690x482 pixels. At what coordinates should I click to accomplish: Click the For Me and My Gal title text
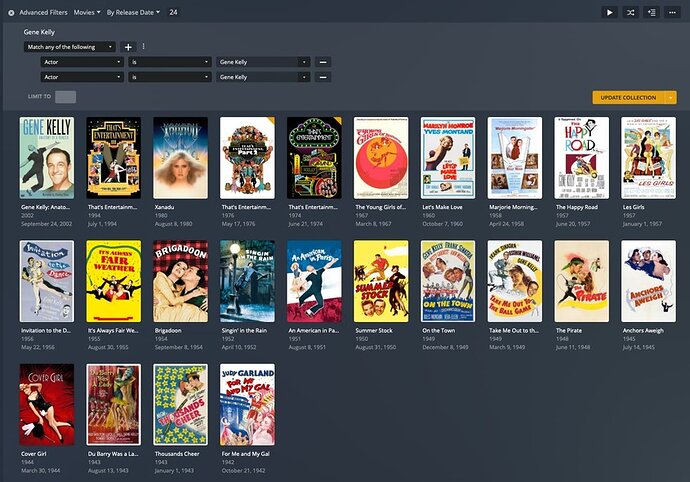(246, 453)
